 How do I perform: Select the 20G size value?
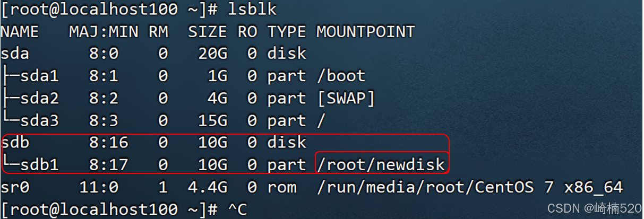coord(212,54)
